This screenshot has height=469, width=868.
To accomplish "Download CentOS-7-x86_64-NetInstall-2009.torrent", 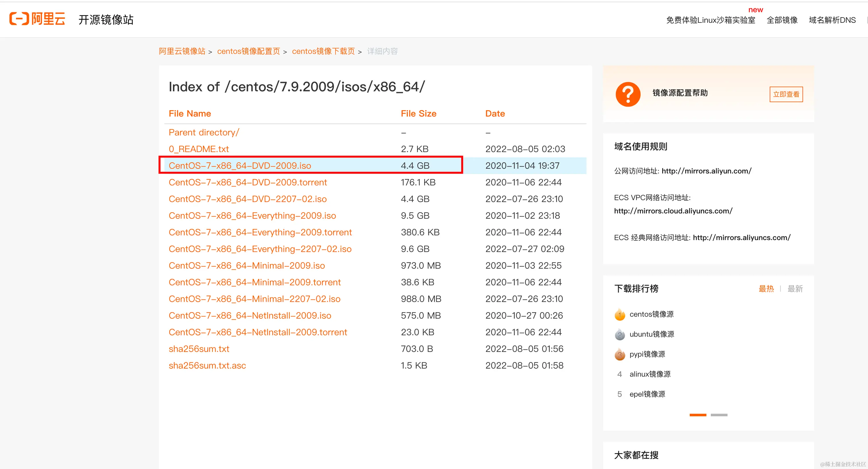I will tap(258, 332).
